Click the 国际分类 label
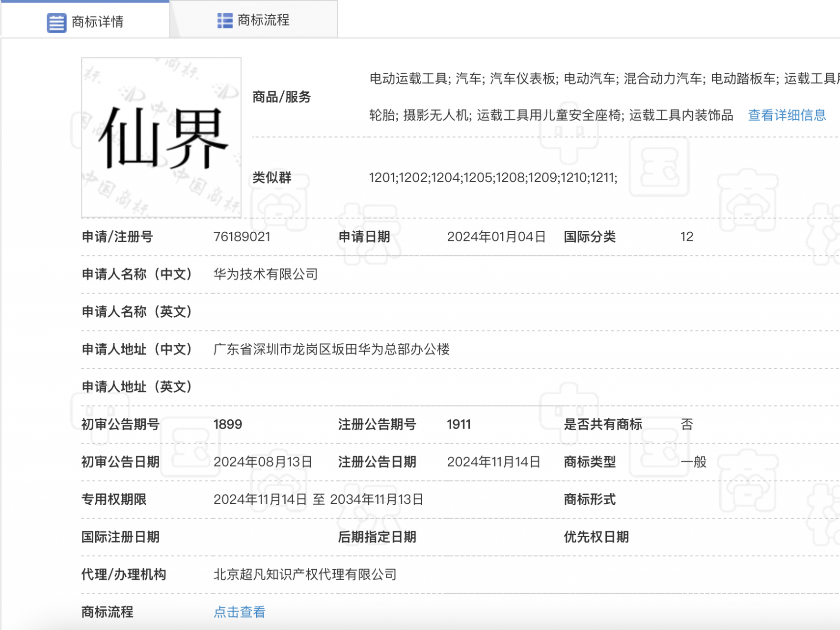 pyautogui.click(x=590, y=237)
